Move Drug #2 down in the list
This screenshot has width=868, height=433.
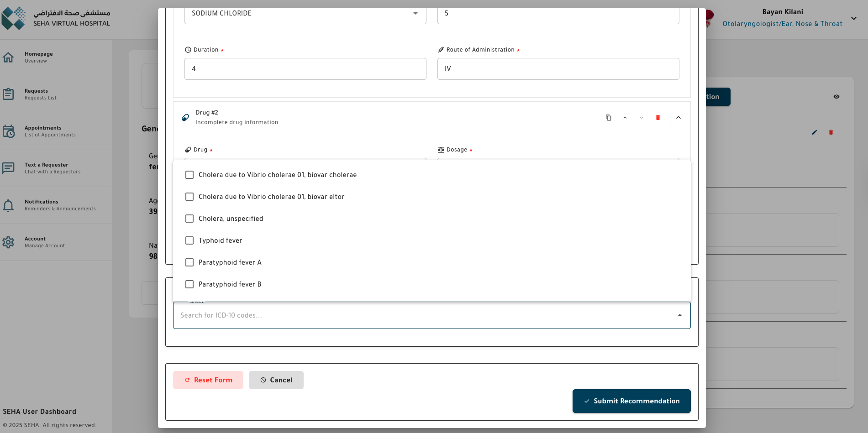(641, 117)
